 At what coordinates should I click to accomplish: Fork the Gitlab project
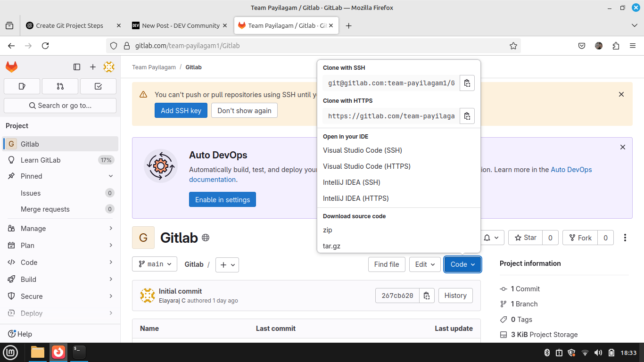[580, 238]
